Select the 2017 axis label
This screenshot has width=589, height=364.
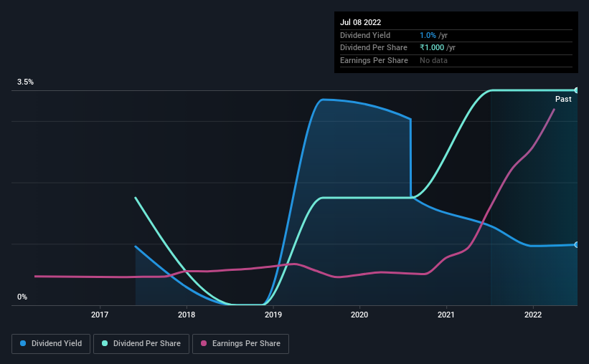tap(100, 315)
